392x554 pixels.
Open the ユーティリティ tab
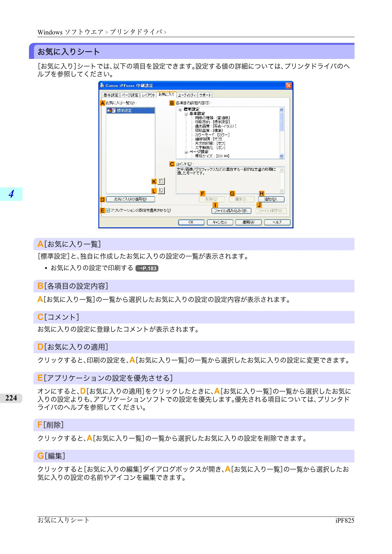tap(187, 95)
